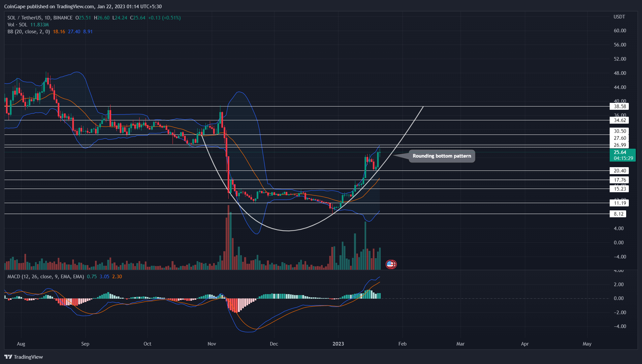Click the 15.23 price level label
This screenshot has height=364, width=642.
(620, 189)
